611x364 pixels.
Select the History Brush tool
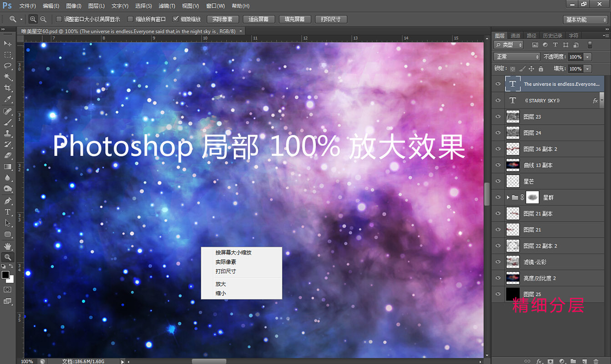pyautogui.click(x=8, y=145)
